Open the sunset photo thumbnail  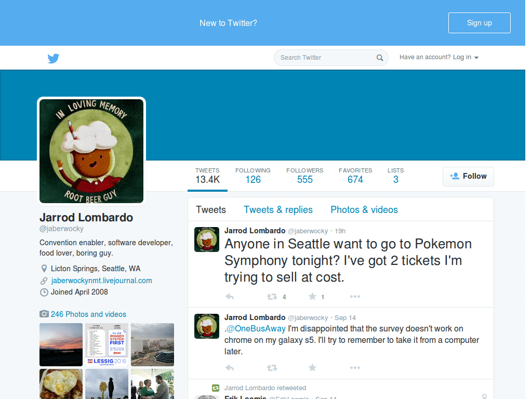(61, 345)
